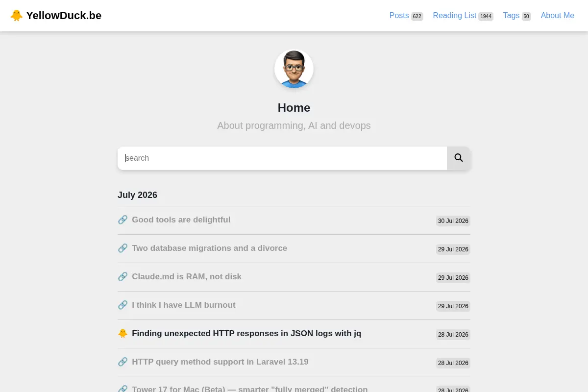Open Finding unexpected HTTP responses with jq post

pos(246,334)
